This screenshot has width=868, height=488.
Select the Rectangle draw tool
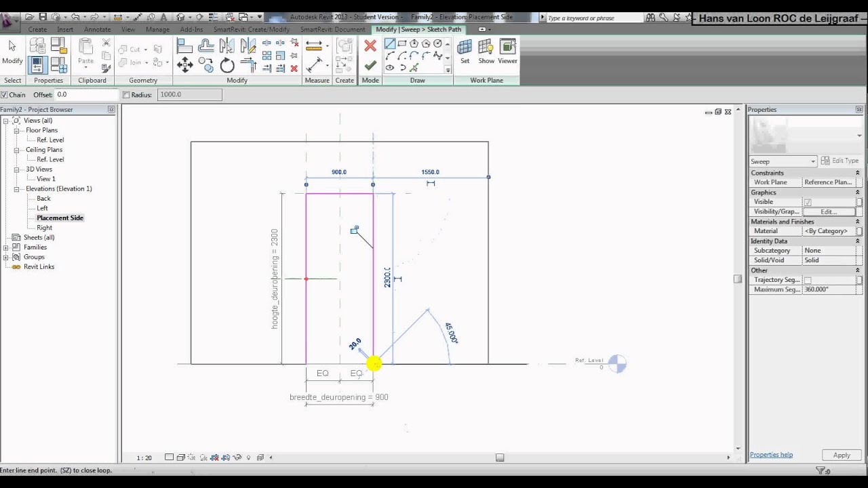[x=402, y=43]
